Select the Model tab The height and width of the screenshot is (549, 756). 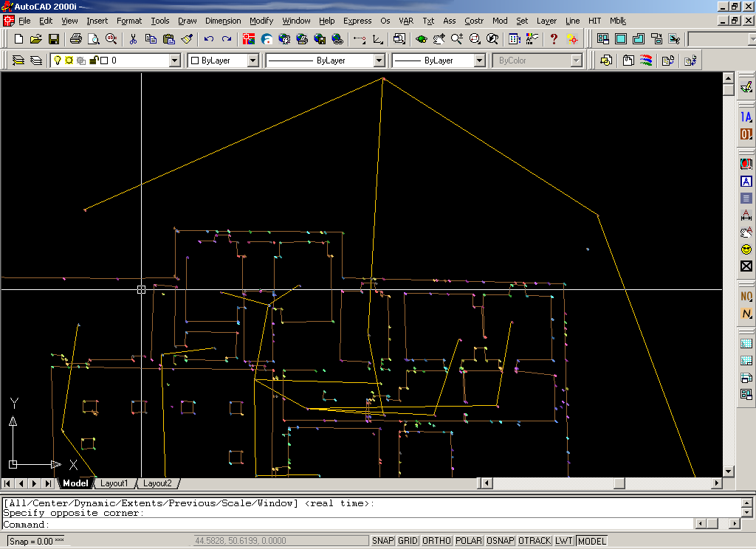click(75, 483)
